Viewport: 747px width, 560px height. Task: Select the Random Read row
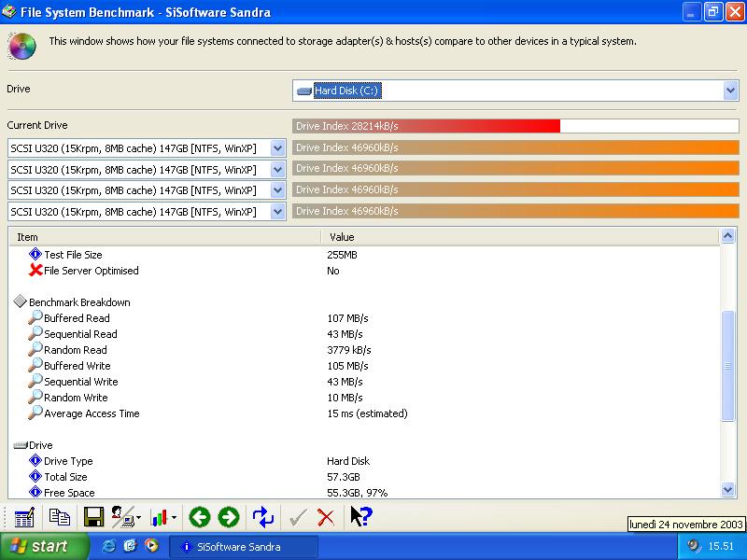364,349
